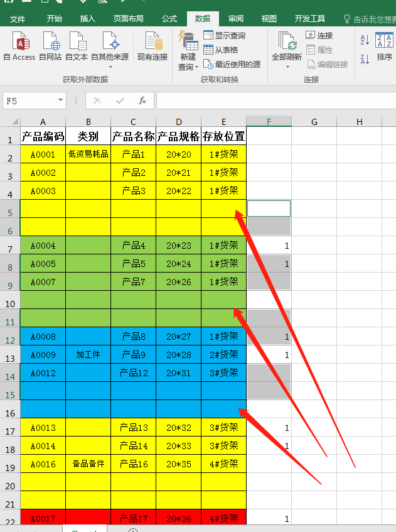Open the Sort (排序) dialog
The width and height of the screenshot is (396, 532).
(384, 46)
